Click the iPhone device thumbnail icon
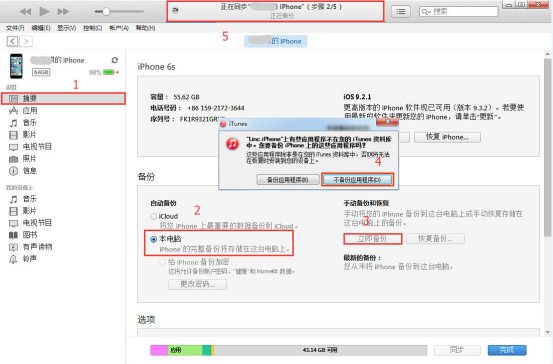The image size is (553, 364). pyautogui.click(x=16, y=66)
